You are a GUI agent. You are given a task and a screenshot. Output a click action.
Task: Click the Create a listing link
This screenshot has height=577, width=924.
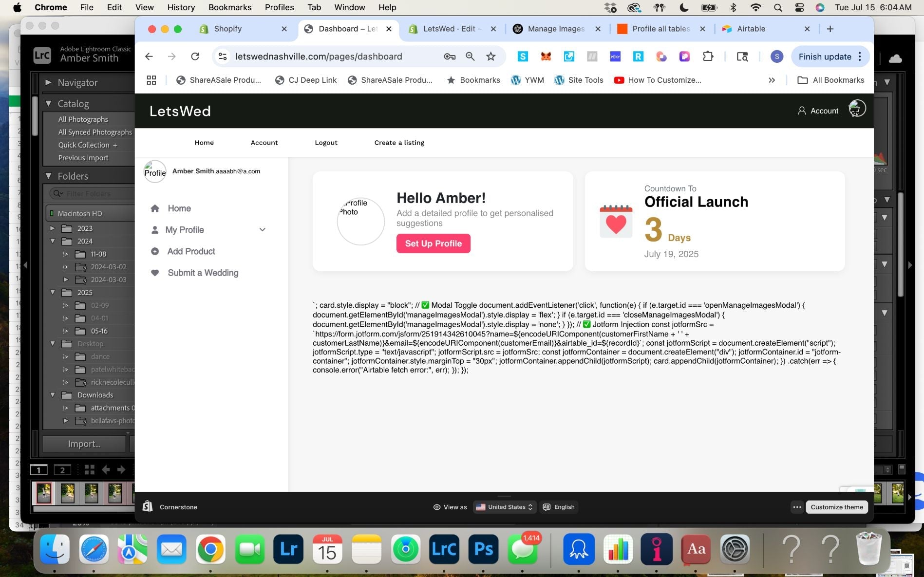399,143
